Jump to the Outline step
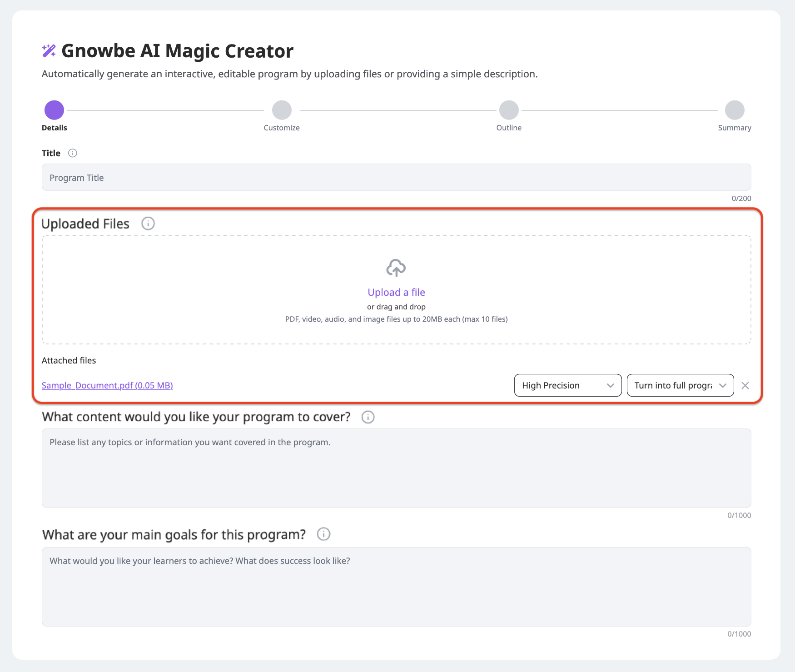The height and width of the screenshot is (672, 795). pyautogui.click(x=509, y=110)
